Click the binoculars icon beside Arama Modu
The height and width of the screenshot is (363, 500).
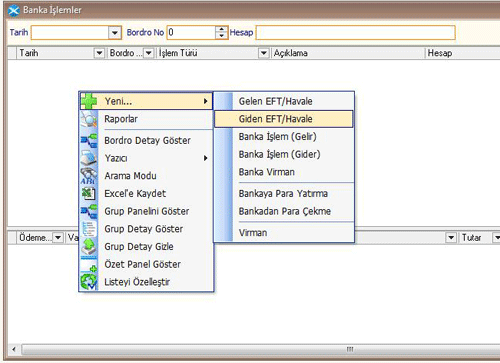pyautogui.click(x=89, y=176)
